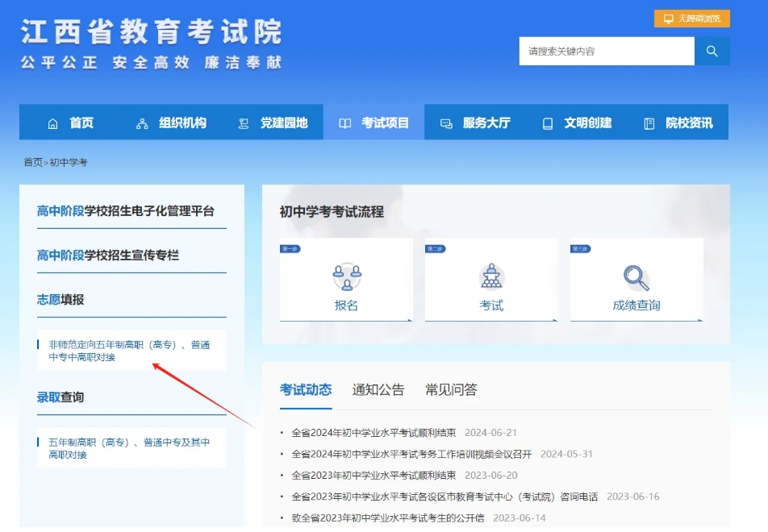Click the 考试 exam step icon

(490, 275)
